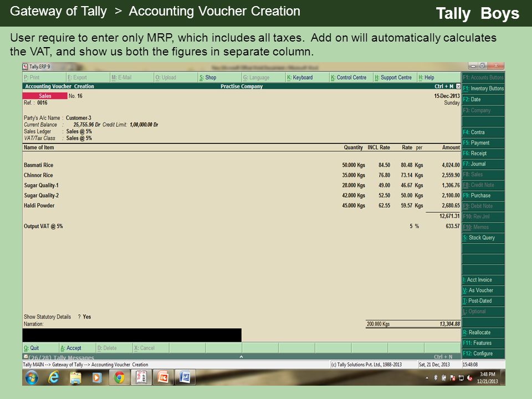Select the F8: Sales voucher button
The image size is (532, 399).
click(483, 174)
